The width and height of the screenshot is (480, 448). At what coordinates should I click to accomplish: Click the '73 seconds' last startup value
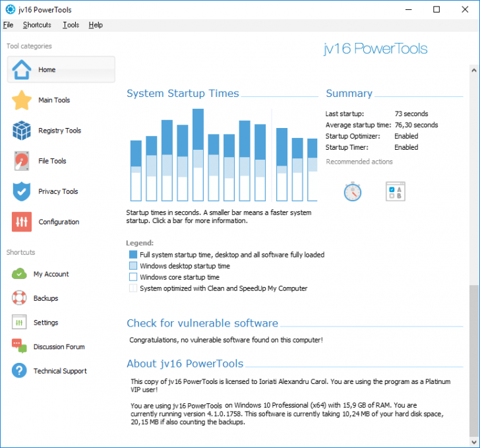point(411,113)
